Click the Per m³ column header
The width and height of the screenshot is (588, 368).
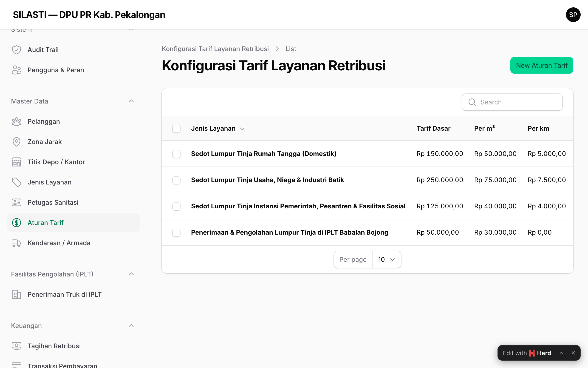click(x=484, y=128)
